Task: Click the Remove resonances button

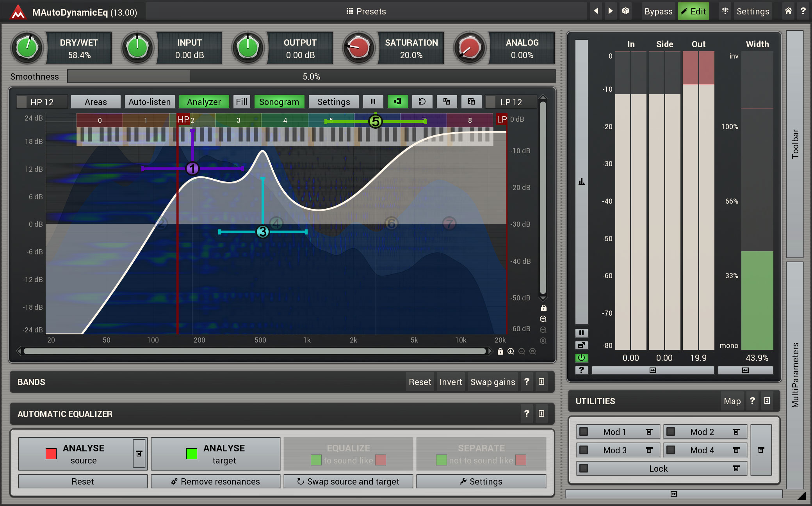Action: (215, 481)
